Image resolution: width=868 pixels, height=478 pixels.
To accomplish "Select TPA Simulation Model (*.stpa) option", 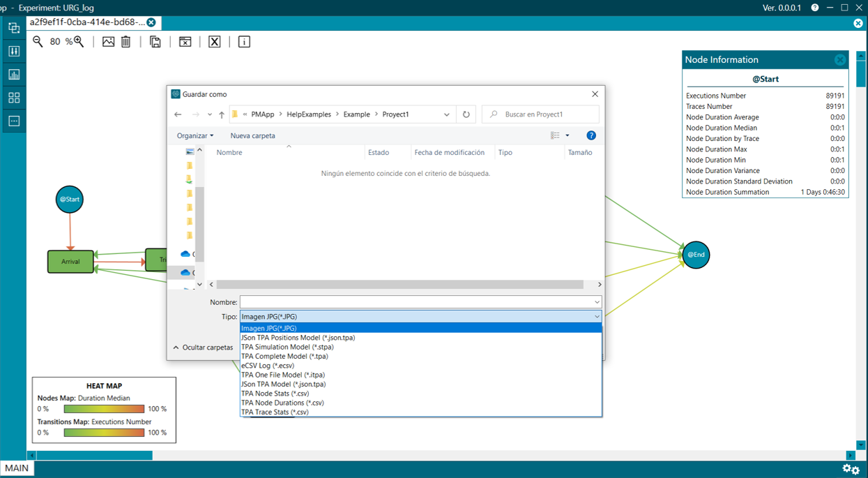I will pyautogui.click(x=420, y=347).
